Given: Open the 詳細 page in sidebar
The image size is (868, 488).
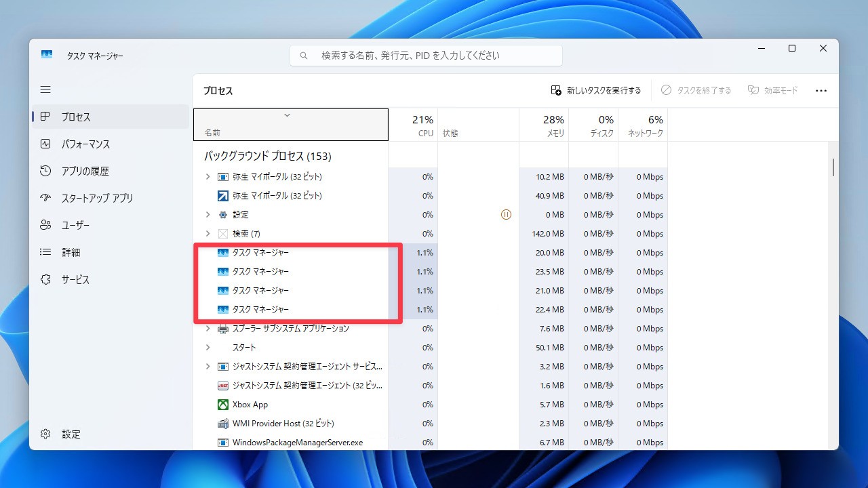Looking at the screenshot, I should pyautogui.click(x=110, y=252).
